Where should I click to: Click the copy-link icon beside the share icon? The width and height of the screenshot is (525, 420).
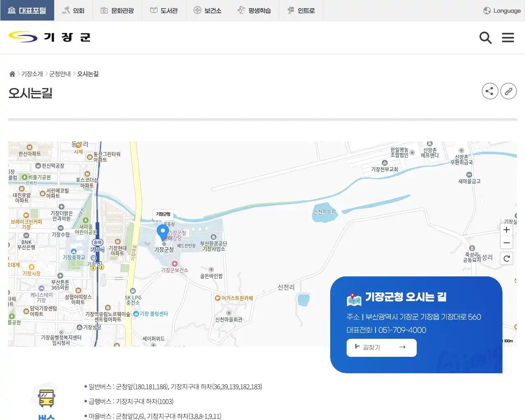509,91
